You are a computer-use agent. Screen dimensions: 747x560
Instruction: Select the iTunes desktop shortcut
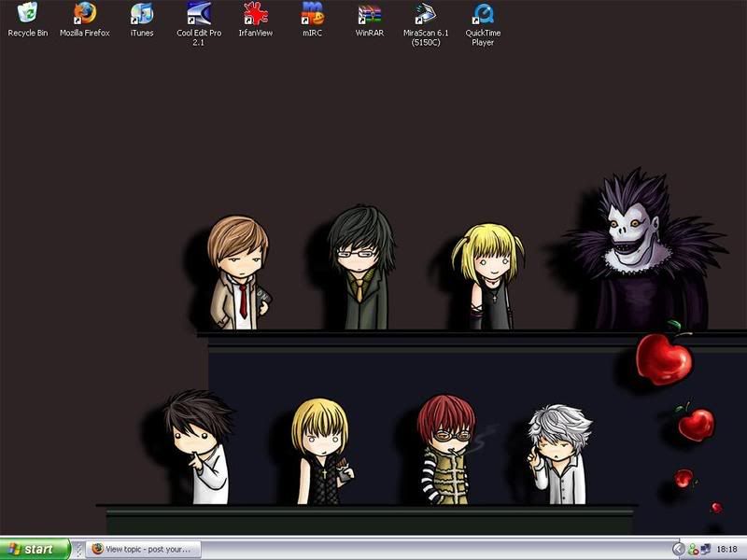142,20
